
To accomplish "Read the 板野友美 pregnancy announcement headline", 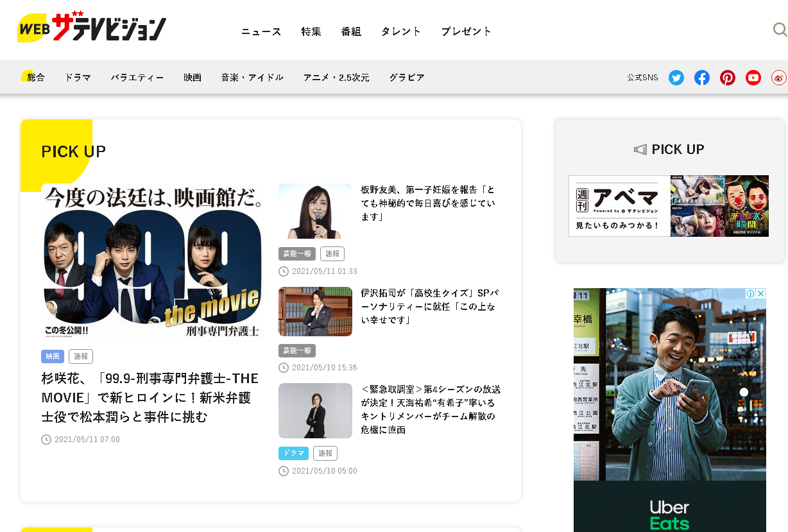I will click(x=428, y=203).
